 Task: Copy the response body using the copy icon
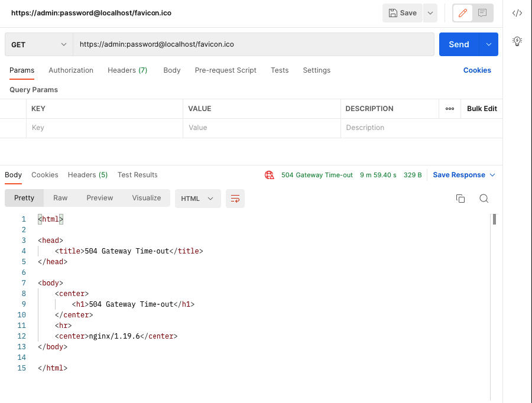pyautogui.click(x=460, y=199)
